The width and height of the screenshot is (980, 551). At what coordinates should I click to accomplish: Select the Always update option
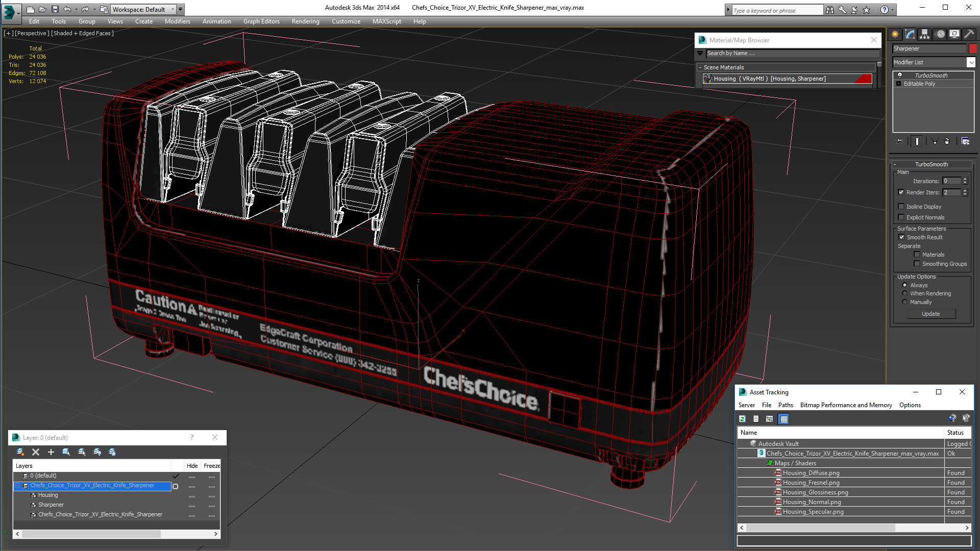click(905, 285)
